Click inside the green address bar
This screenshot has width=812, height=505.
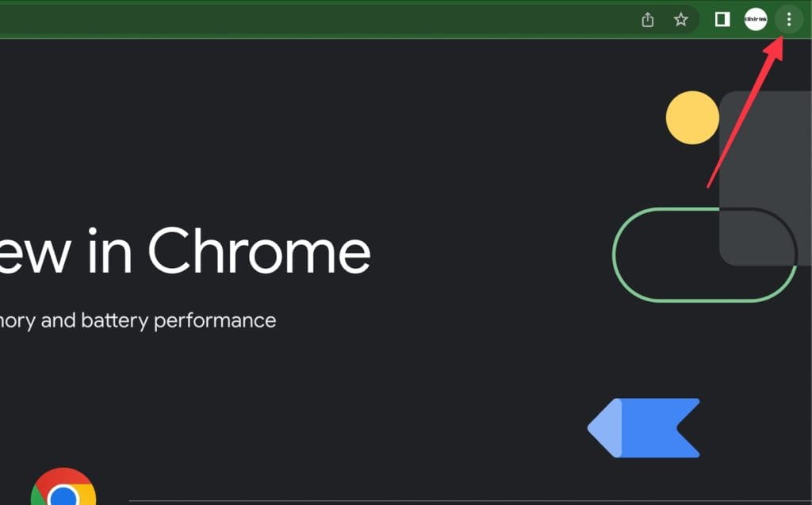coord(317,20)
